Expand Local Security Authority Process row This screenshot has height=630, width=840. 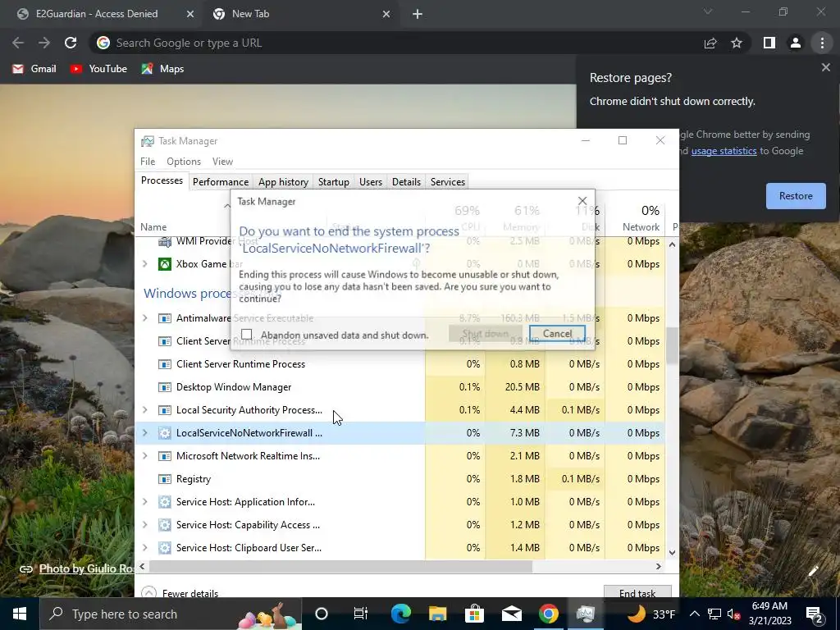[144, 410]
